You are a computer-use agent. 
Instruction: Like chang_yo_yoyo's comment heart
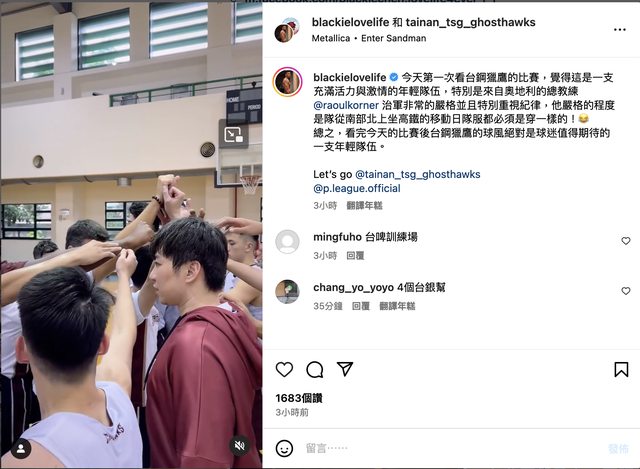[626, 291]
